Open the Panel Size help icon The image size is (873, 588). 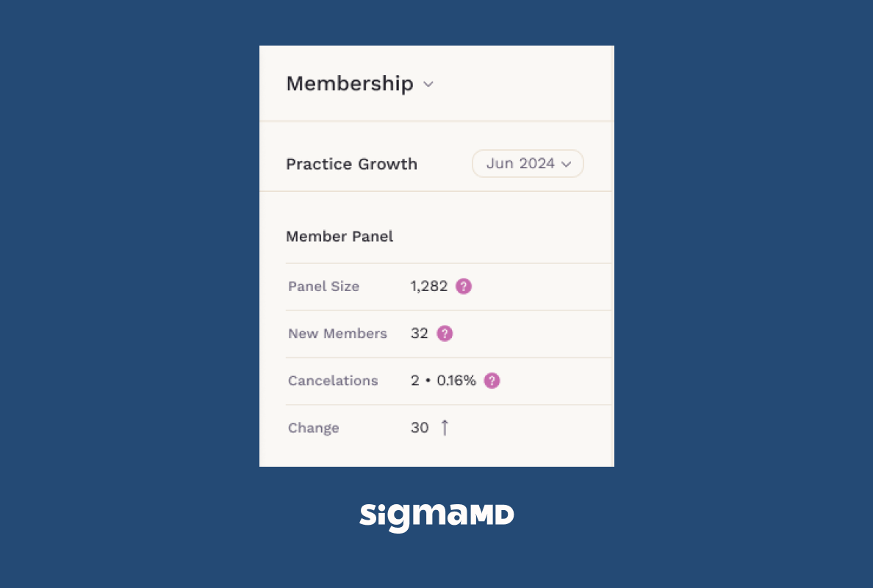click(463, 286)
